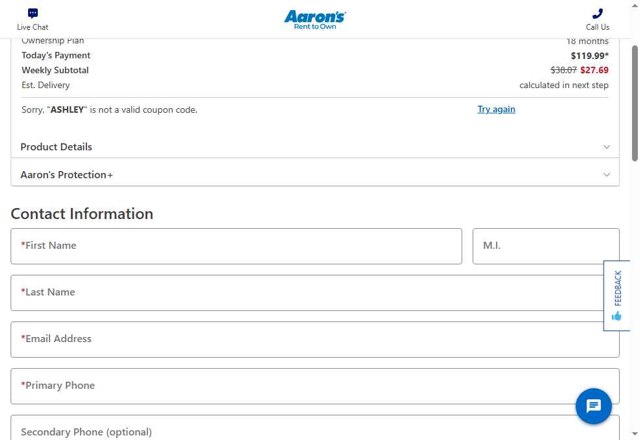
Task: Focus the Primary Phone field
Action: pos(315,386)
